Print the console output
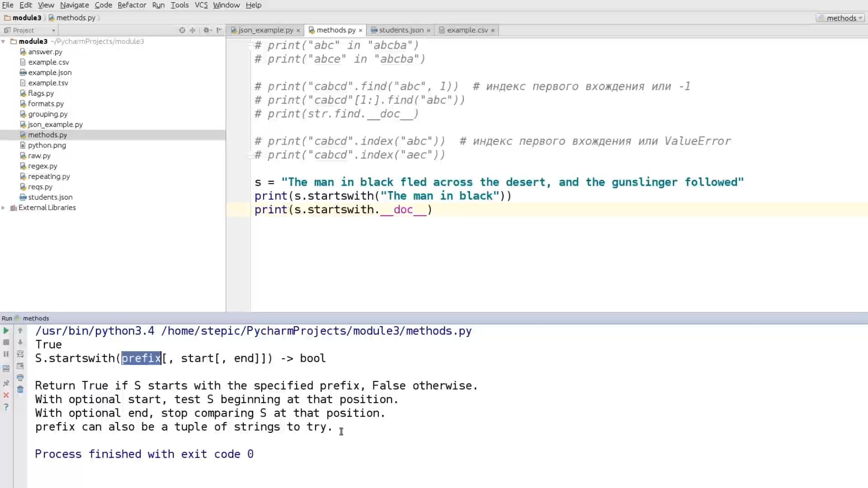This screenshot has width=868, height=488. click(20, 378)
